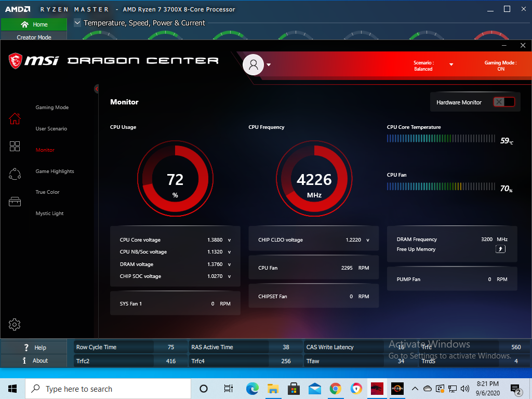Launch Microsoft Edge from the taskbar
Image resolution: width=532 pixels, height=399 pixels.
[252, 389]
